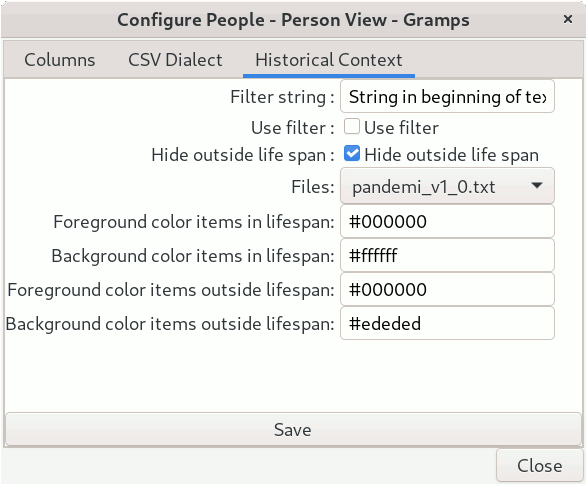The width and height of the screenshot is (587, 485).
Task: Click the Files: label
Action: 313,186
